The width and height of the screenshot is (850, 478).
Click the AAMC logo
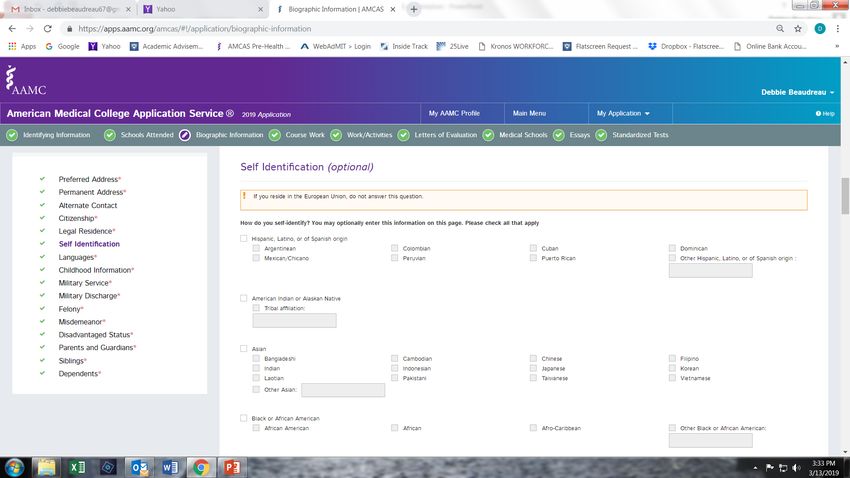click(25, 80)
